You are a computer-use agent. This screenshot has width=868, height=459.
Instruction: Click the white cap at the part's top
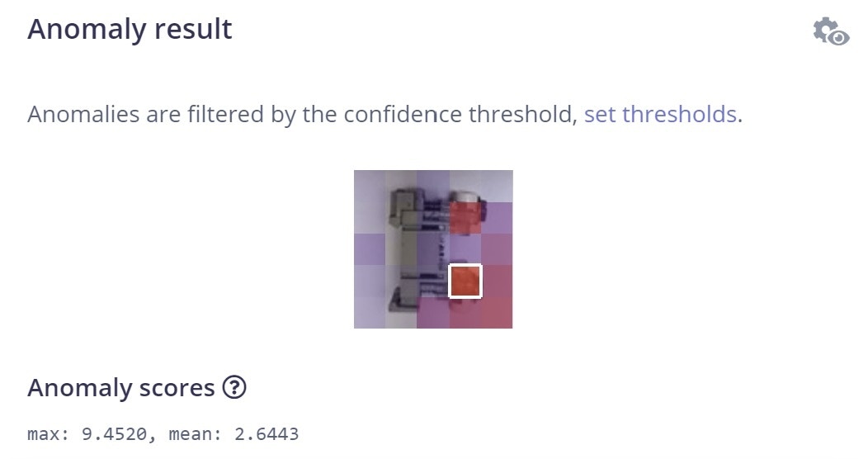coord(466,196)
